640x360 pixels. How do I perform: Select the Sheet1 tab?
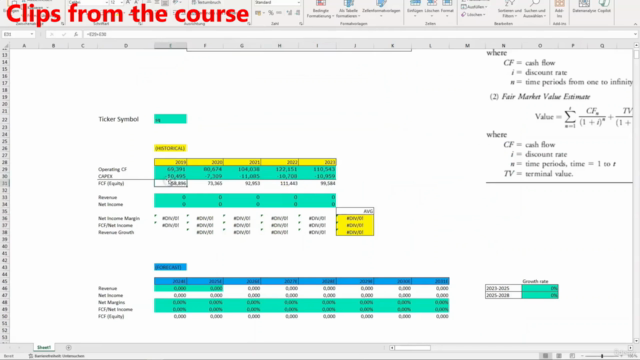44,347
